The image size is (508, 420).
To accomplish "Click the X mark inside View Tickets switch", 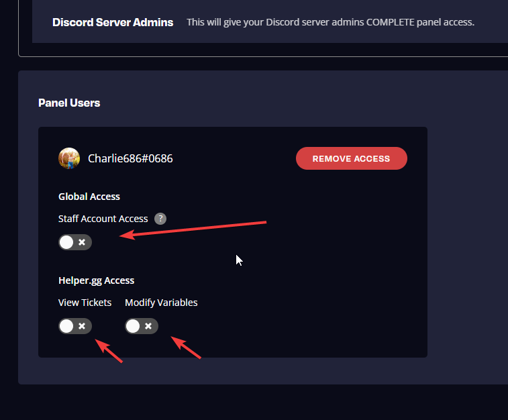I will [82, 326].
